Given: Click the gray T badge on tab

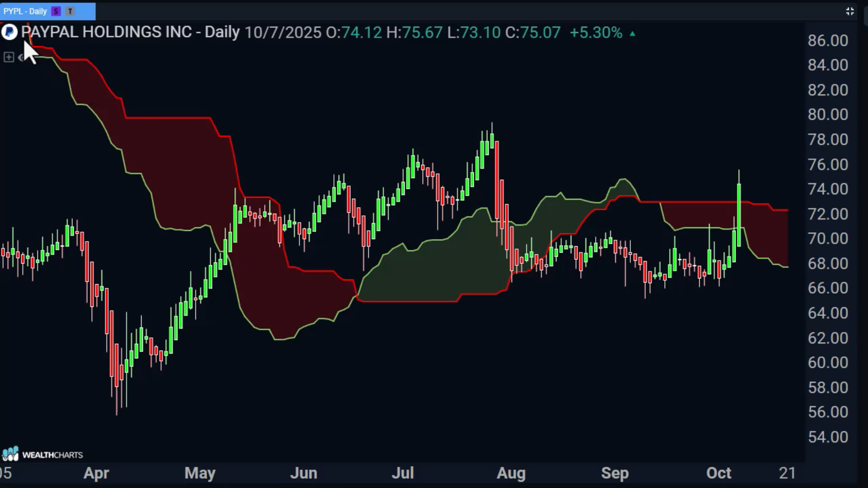Looking at the screenshot, I should (70, 11).
